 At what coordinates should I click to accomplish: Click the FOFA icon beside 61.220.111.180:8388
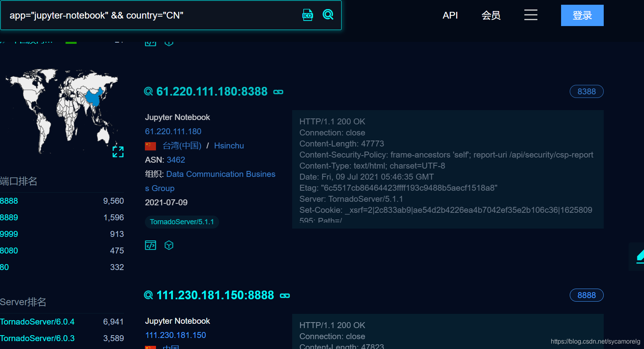click(x=148, y=92)
